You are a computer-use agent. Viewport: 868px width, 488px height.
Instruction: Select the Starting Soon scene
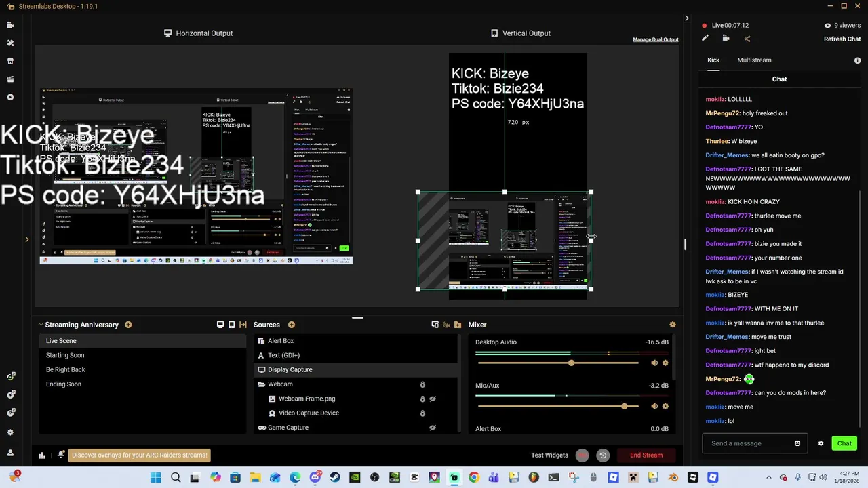[142, 355]
